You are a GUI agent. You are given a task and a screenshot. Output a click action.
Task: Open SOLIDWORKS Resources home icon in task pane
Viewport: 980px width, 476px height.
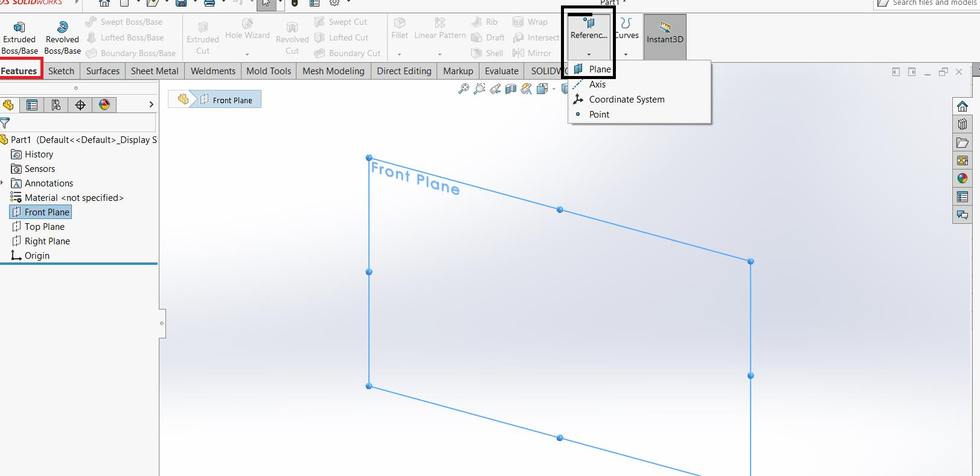[962, 107]
